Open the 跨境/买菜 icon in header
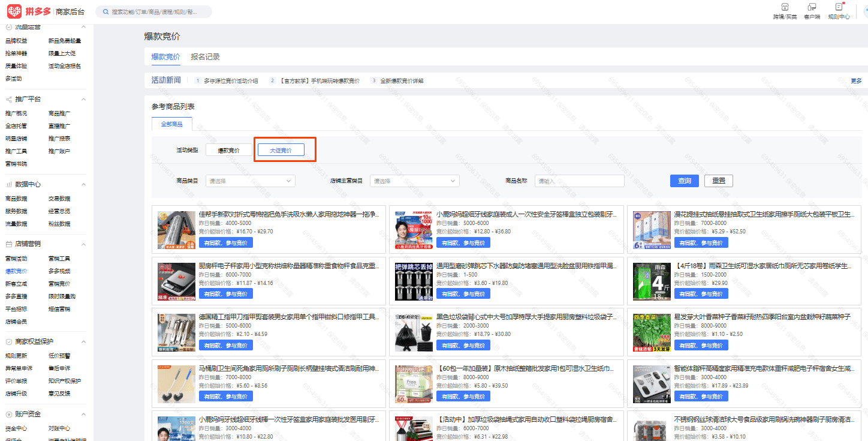Viewport: 868px width, 441px height. pos(785,7)
